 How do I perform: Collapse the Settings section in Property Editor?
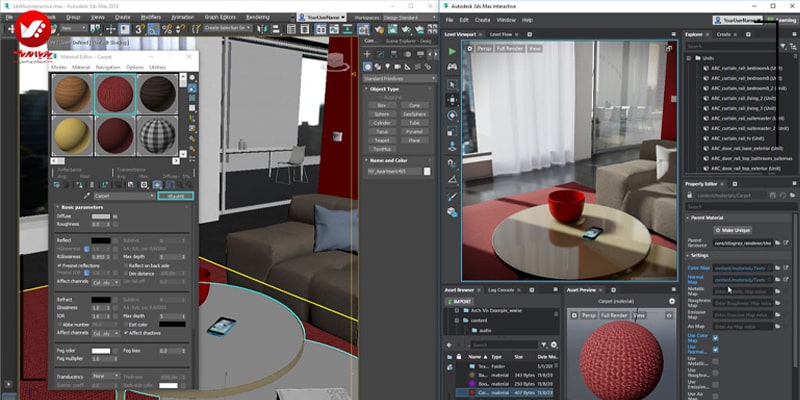[699, 255]
